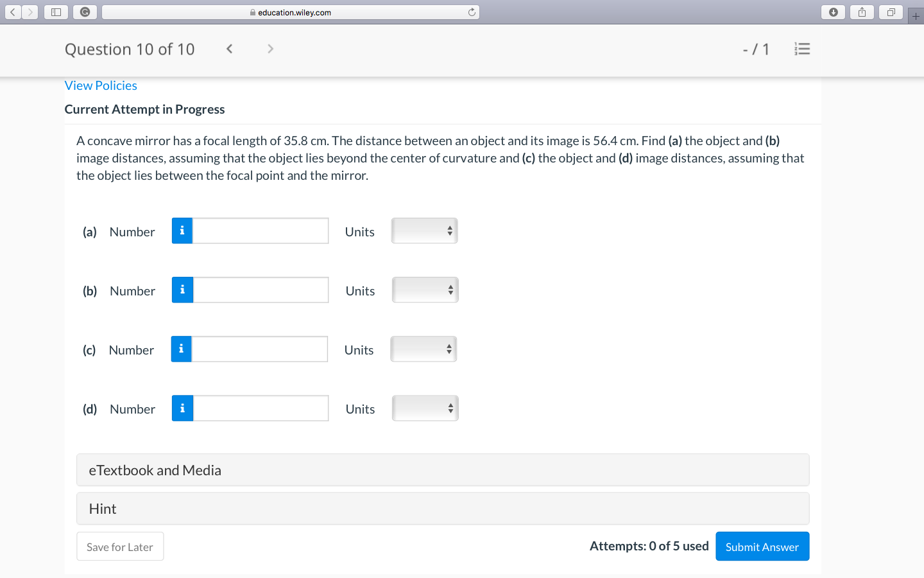Open the View Policies link
The height and width of the screenshot is (578, 924).
tap(101, 85)
